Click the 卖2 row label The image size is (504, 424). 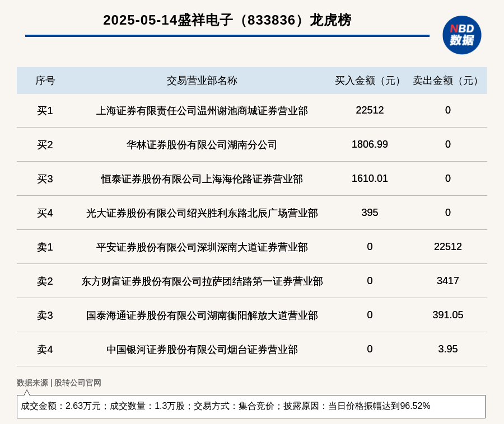click(x=45, y=281)
